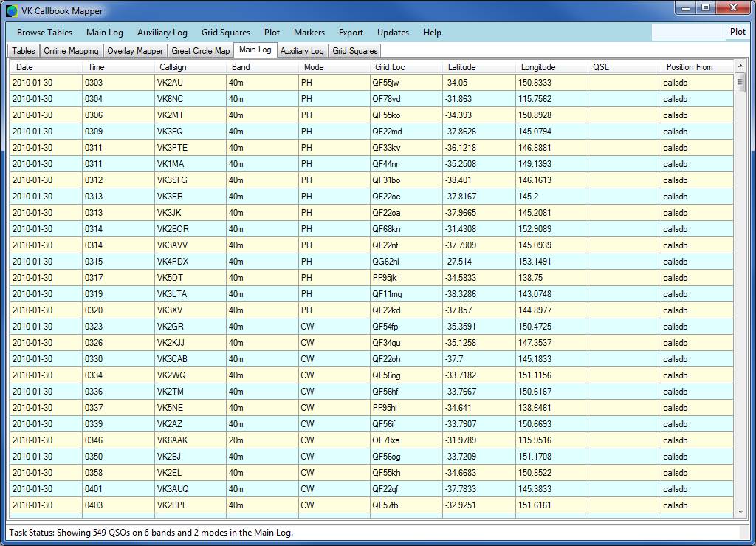Image resolution: width=756 pixels, height=546 pixels.
Task: Sort by the Grid Loc column header
Action: tap(407, 67)
